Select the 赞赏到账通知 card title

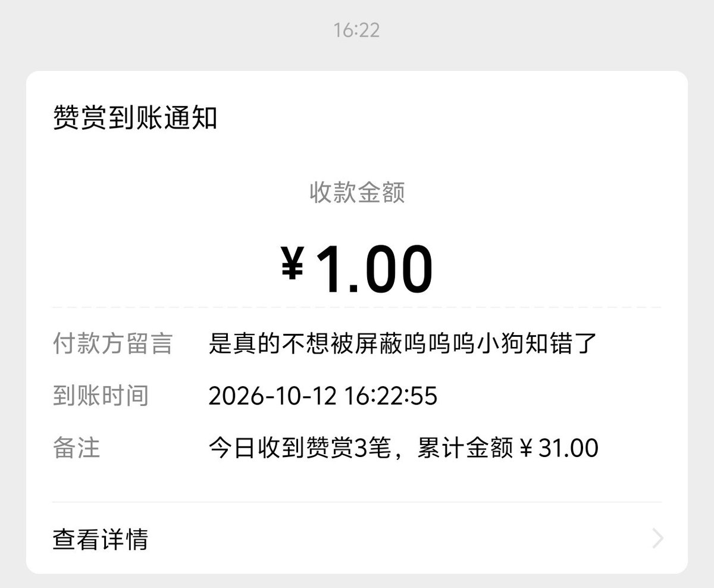pos(135,117)
